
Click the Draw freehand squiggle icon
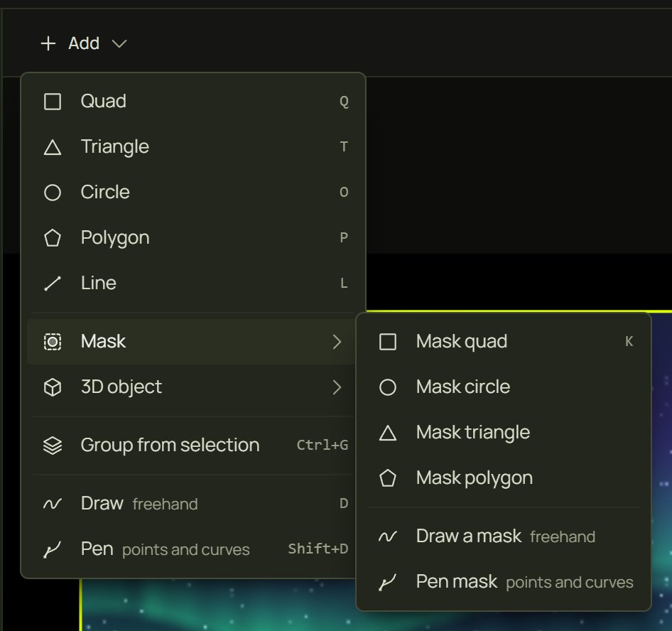click(x=53, y=504)
